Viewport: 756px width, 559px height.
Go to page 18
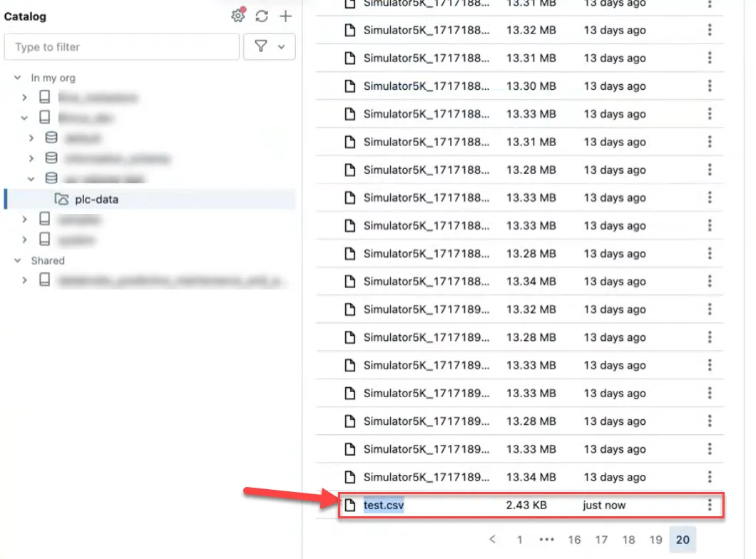[x=628, y=540]
